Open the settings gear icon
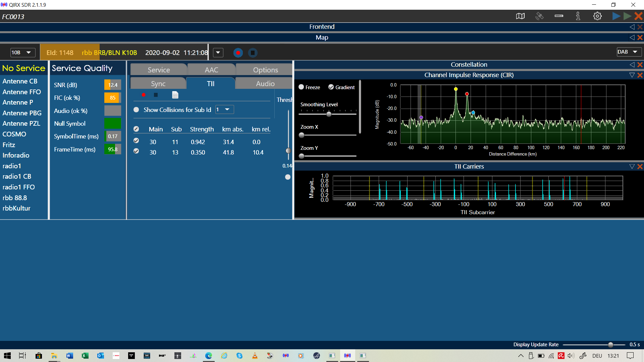644x362 pixels. coord(597,16)
